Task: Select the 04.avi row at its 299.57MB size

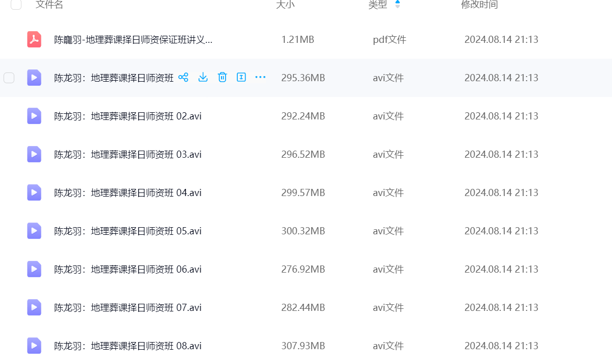Action: [x=303, y=192]
